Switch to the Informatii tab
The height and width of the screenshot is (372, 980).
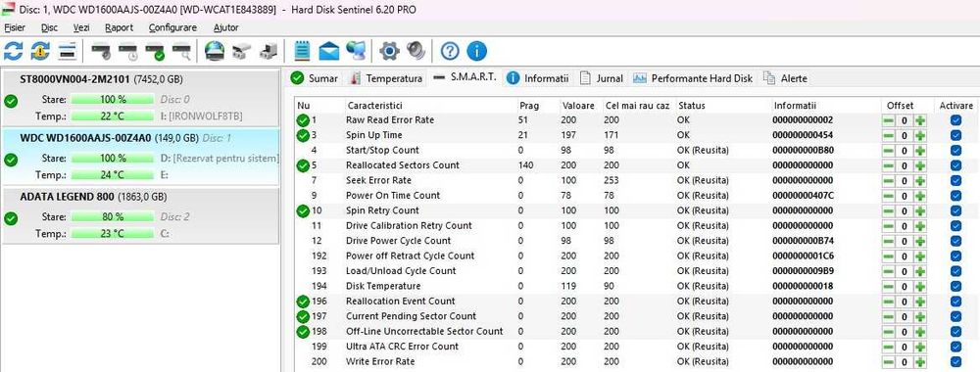click(x=537, y=78)
